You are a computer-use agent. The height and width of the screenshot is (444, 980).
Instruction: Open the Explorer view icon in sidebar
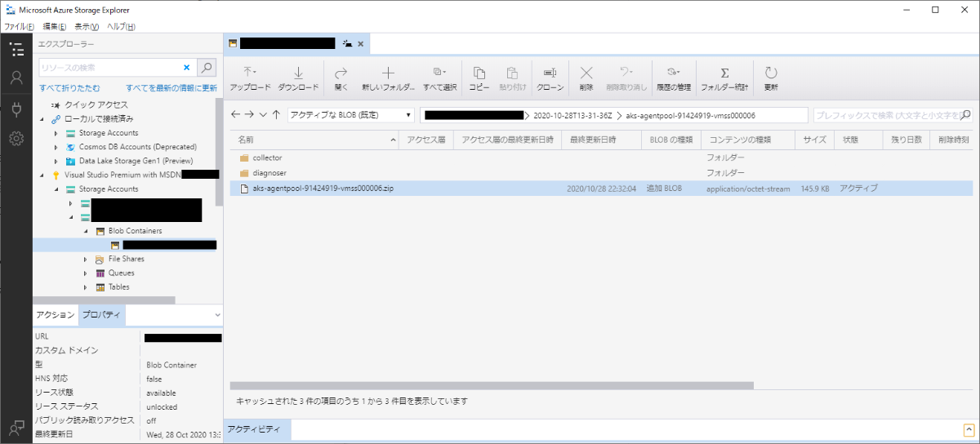[x=16, y=49]
